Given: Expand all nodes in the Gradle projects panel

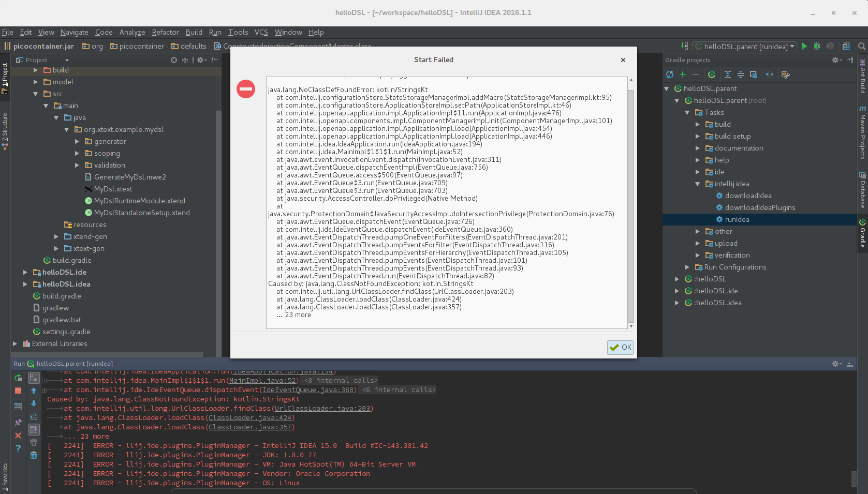Looking at the screenshot, I should [x=728, y=74].
